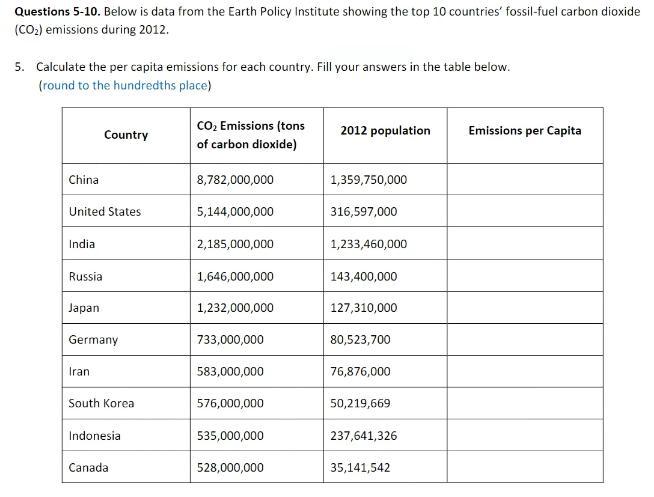Select the United States population 316,597,000
The width and height of the screenshot is (654, 497).
[363, 212]
